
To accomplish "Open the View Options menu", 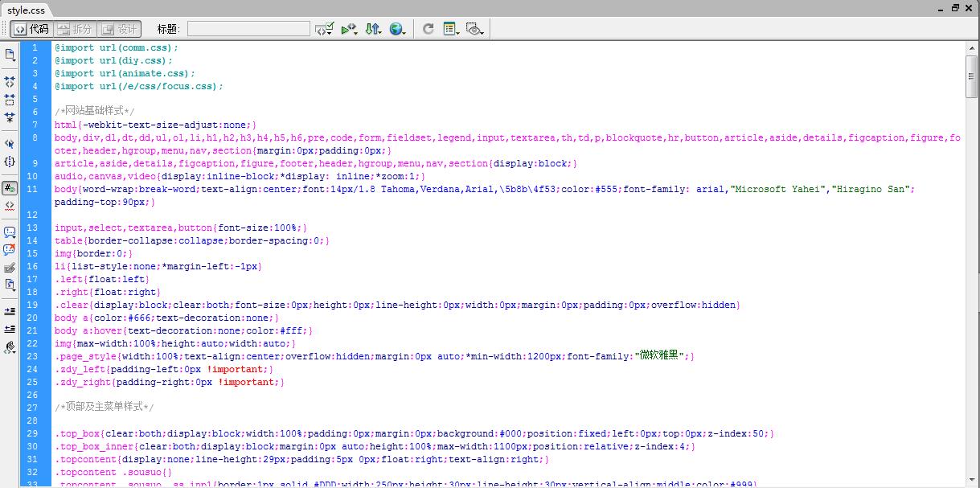I will [x=451, y=29].
